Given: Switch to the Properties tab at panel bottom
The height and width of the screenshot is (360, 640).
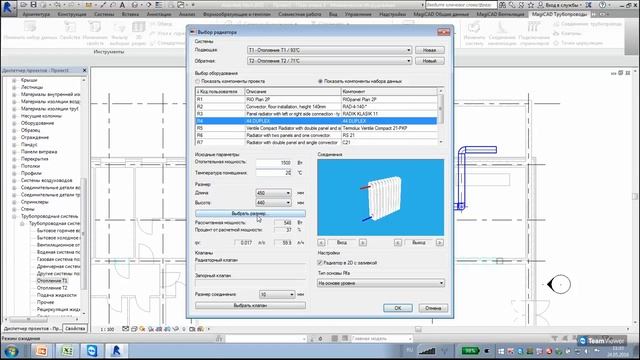Looking at the screenshot, I should pos(75,329).
